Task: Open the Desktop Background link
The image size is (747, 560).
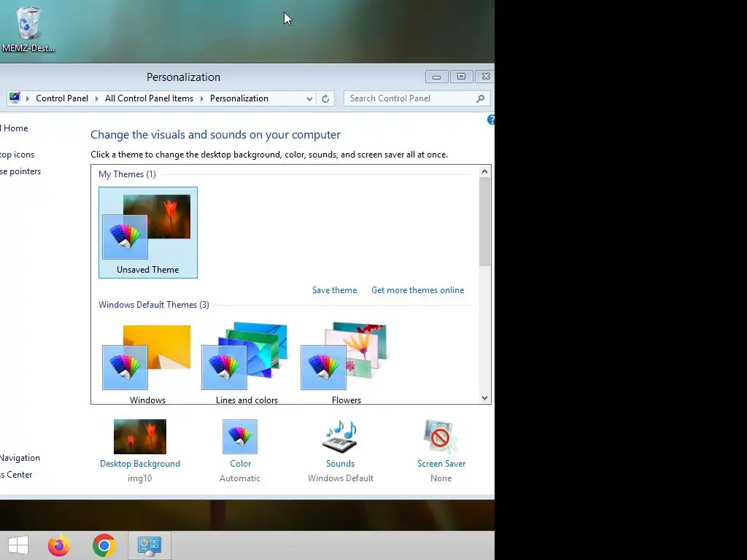Action: click(x=140, y=464)
